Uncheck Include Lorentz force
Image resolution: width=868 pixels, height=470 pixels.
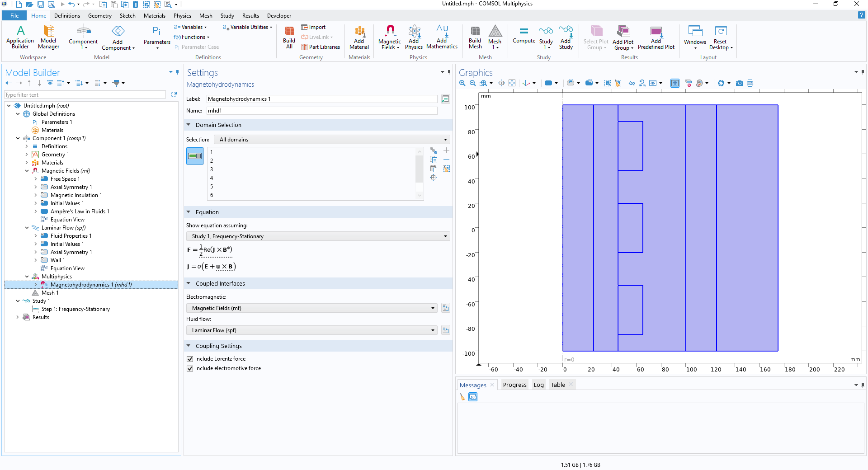click(x=190, y=359)
